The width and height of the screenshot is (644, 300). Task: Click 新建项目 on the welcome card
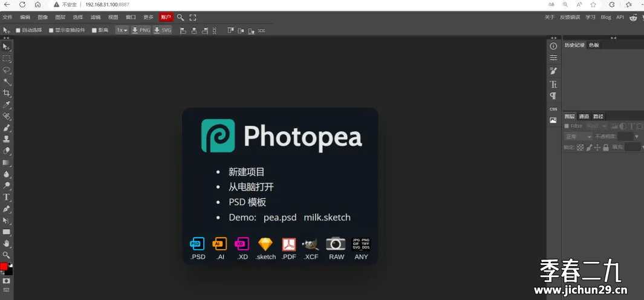(x=247, y=172)
